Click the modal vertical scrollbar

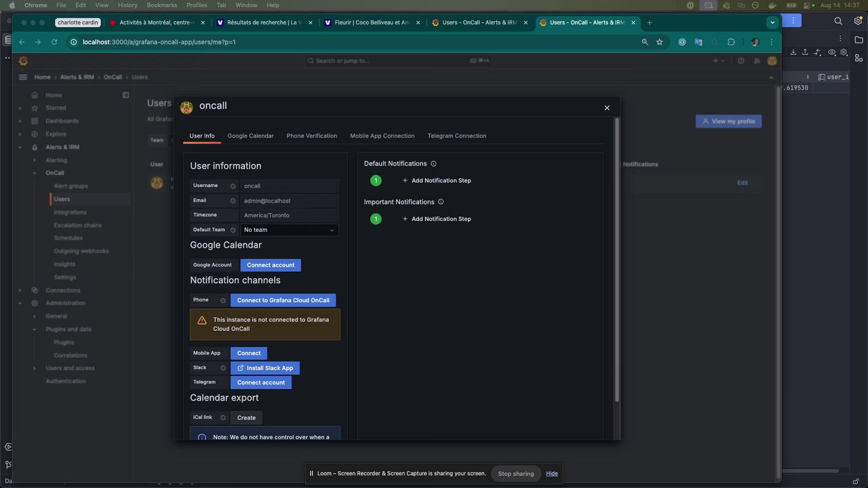pyautogui.click(x=616, y=260)
